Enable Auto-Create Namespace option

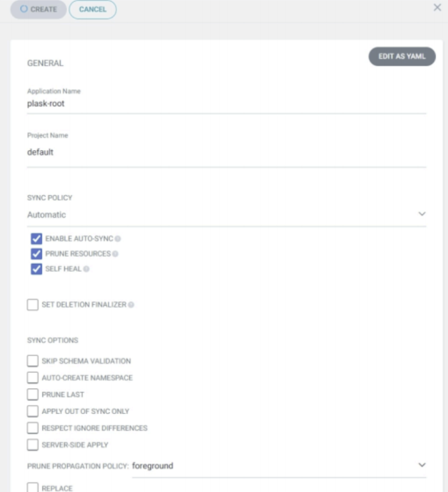[33, 377]
